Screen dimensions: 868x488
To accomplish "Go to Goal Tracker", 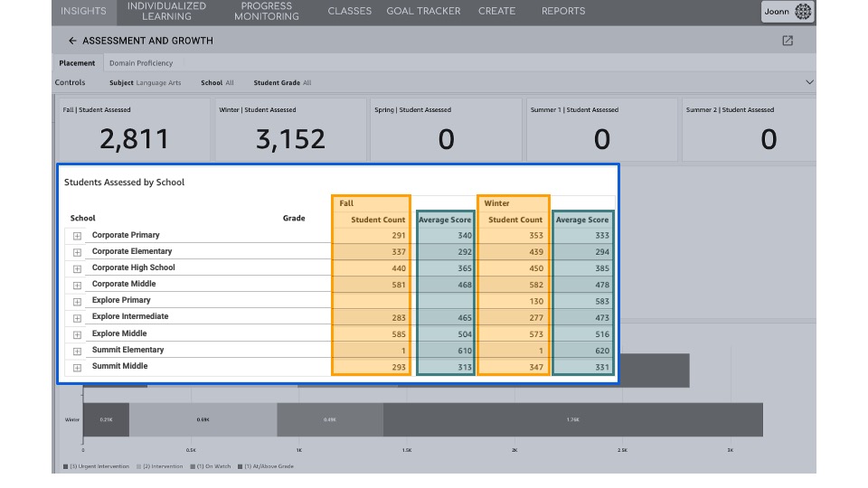I will click(423, 11).
